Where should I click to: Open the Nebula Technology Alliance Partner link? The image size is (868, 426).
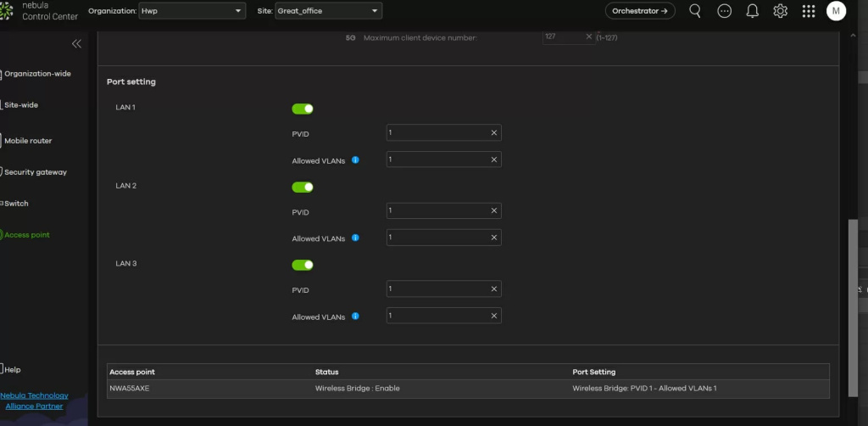pyautogui.click(x=34, y=401)
